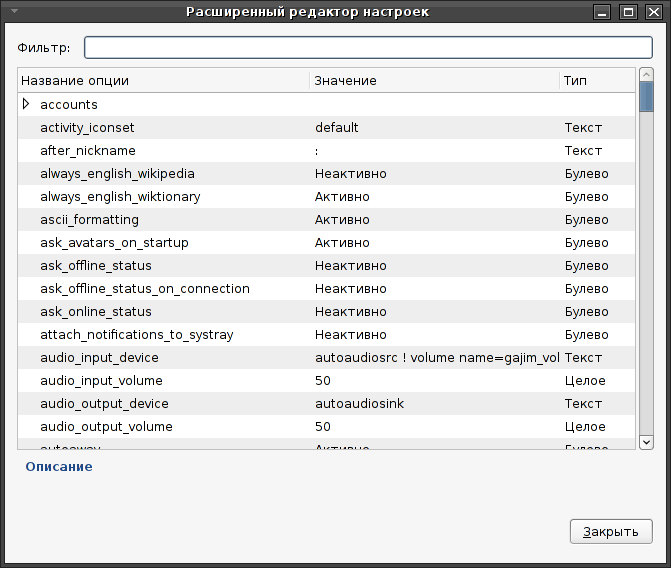Click into the Фильтр input field
Viewport: 671px width, 568px height.
[x=368, y=48]
